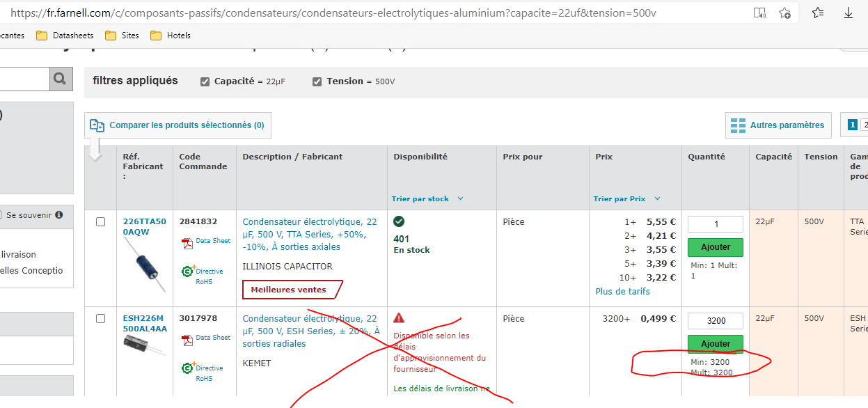Open the ESH Series capacitor description link
Image resolution: width=868 pixels, height=408 pixels.
(311, 331)
